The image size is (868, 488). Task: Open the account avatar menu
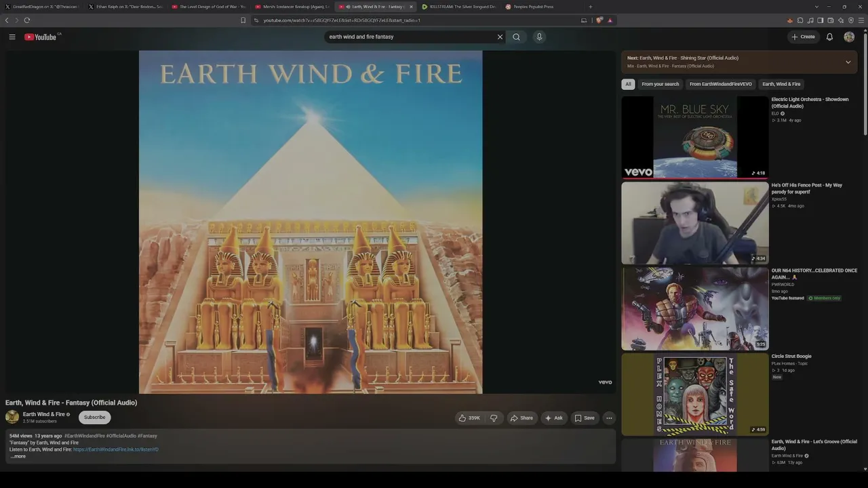point(849,37)
